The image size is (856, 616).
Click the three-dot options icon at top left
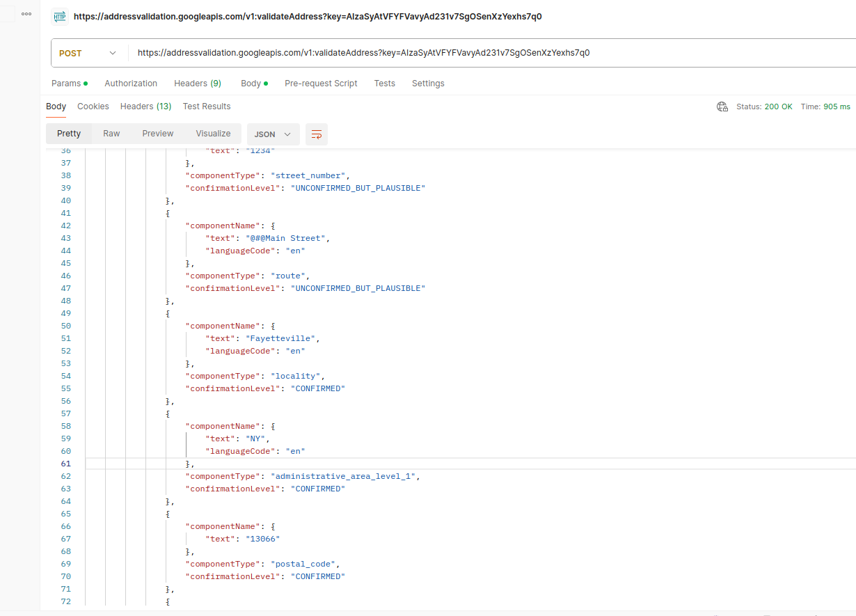[26, 14]
